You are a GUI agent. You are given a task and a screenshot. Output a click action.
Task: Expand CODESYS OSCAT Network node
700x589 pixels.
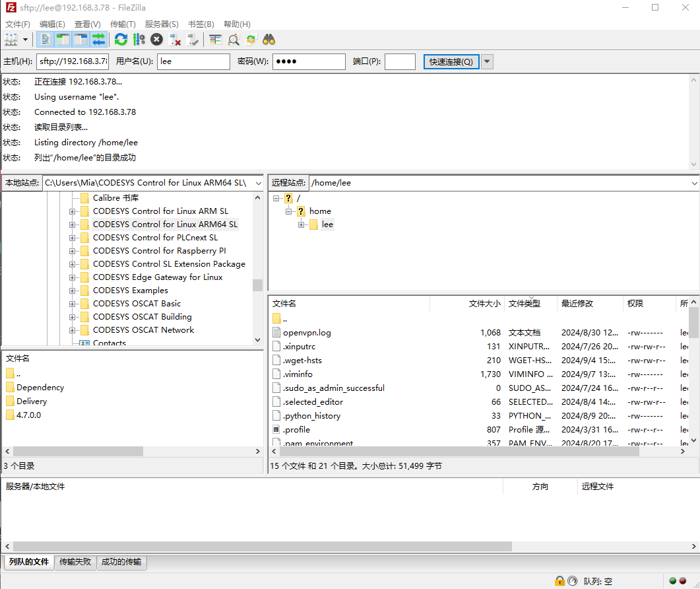coord(73,331)
